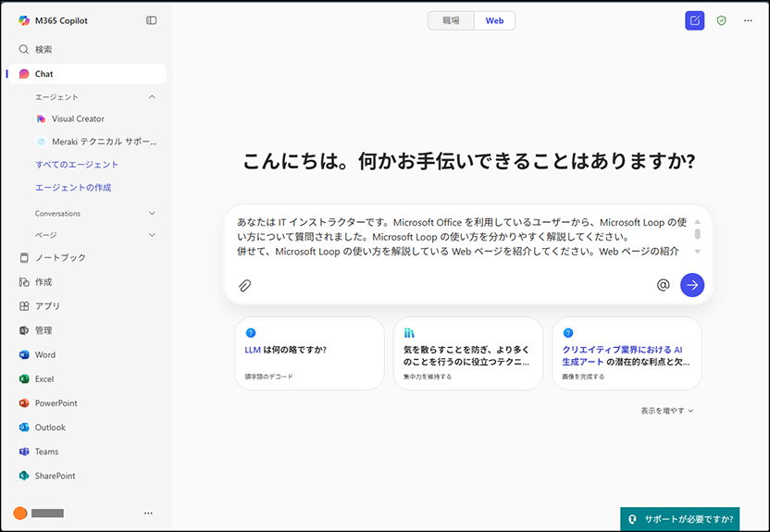The image size is (770, 532).
Task: Click the 管理 admin icon
Action: point(24,330)
